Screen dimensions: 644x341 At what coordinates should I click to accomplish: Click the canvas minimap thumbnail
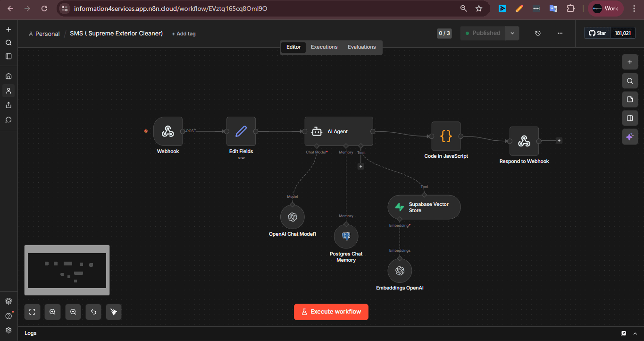[x=67, y=270]
